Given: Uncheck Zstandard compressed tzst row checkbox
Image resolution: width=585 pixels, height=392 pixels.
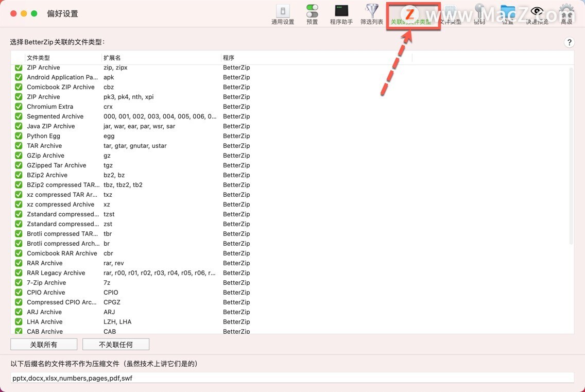Looking at the screenshot, I should 19,214.
